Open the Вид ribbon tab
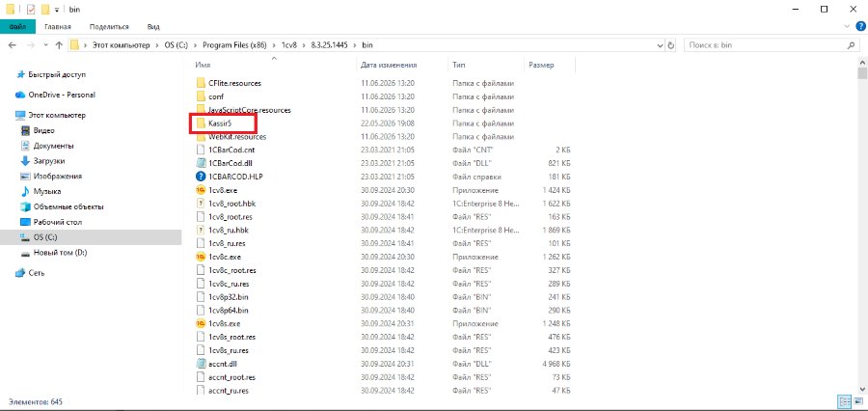The image size is (868, 411). [153, 27]
